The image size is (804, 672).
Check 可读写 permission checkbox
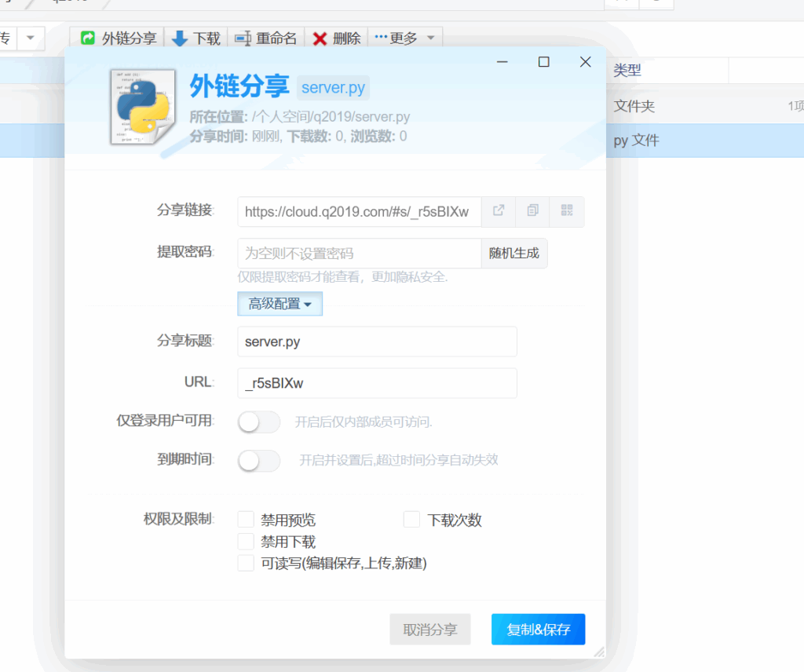tap(247, 563)
